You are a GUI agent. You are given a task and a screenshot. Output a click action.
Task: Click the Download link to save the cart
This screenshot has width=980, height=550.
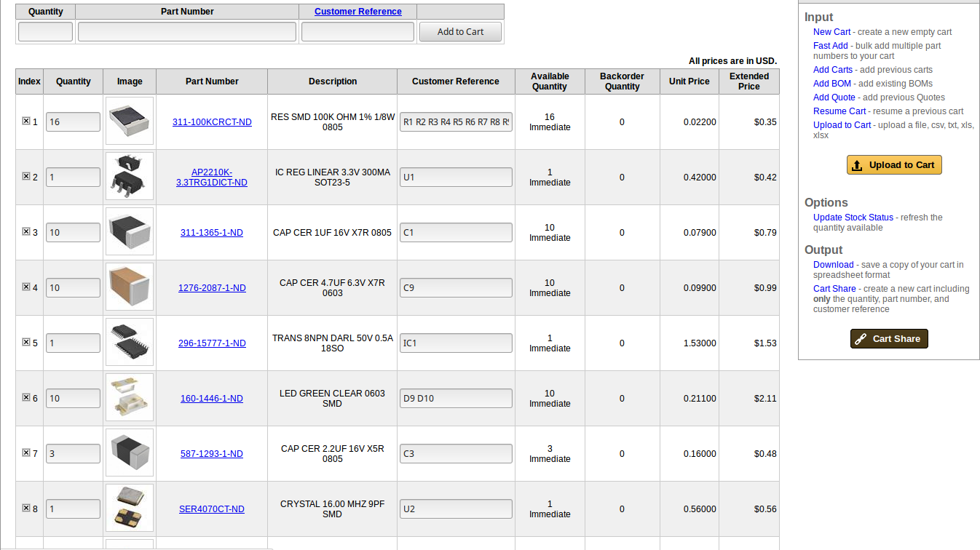pos(833,264)
